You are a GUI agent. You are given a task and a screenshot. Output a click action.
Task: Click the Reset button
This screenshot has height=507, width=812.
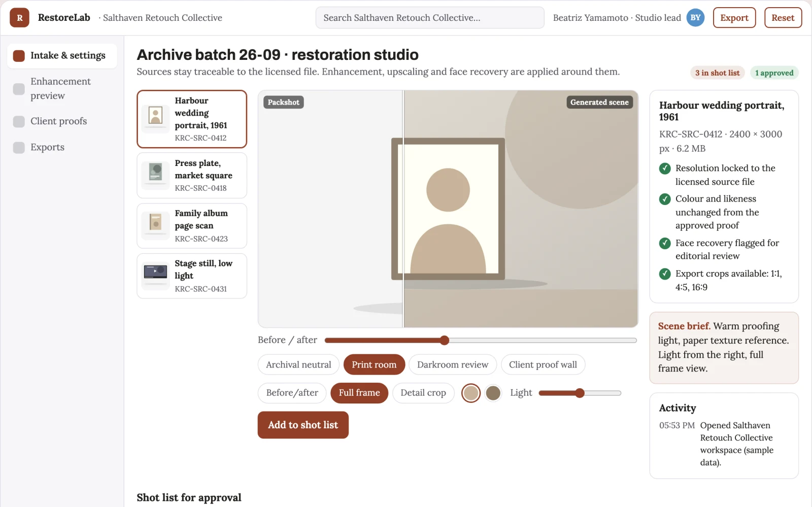[x=783, y=18]
